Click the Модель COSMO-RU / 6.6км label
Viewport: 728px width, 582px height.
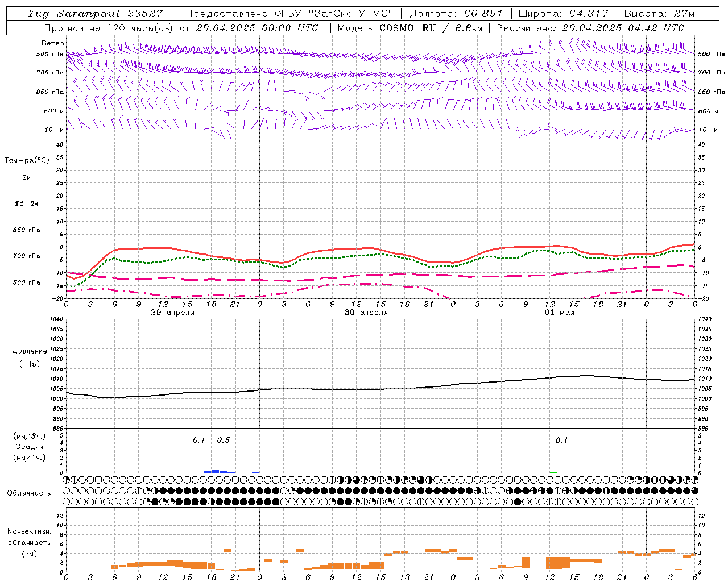pos(409,28)
